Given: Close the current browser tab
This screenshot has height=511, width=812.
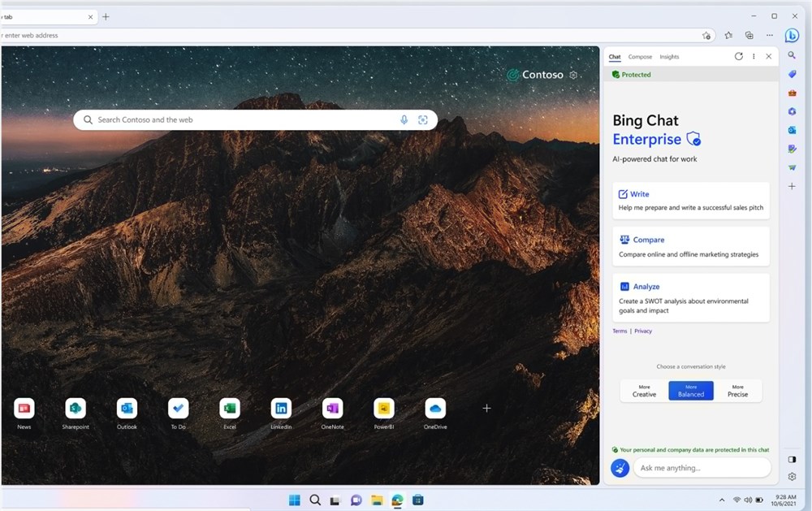Looking at the screenshot, I should pos(91,17).
